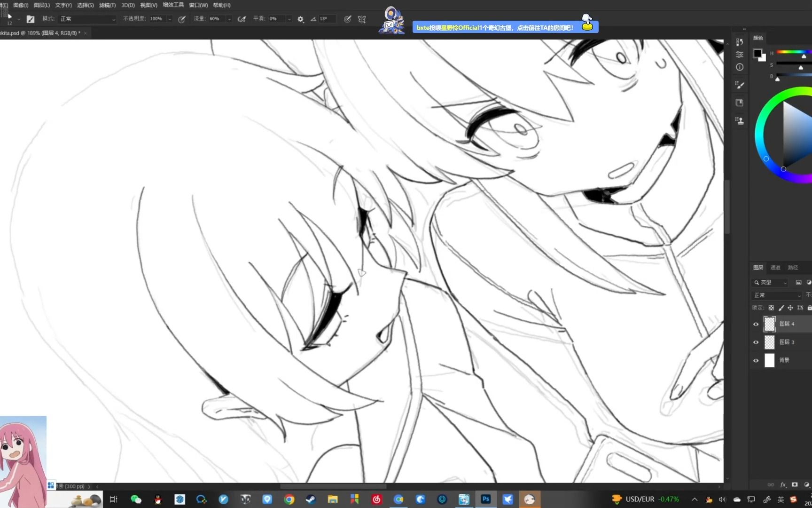Open the 类型 layer filter dropdown

click(770, 283)
